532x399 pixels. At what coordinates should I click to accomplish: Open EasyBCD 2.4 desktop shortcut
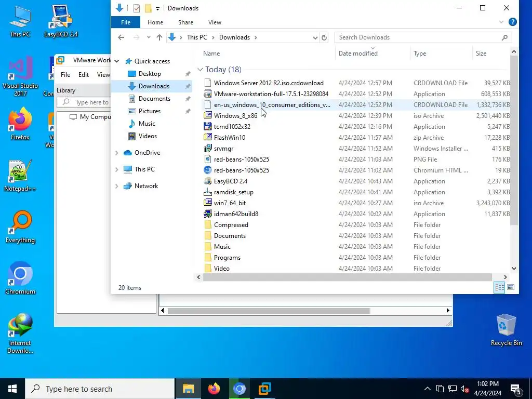coord(61,21)
